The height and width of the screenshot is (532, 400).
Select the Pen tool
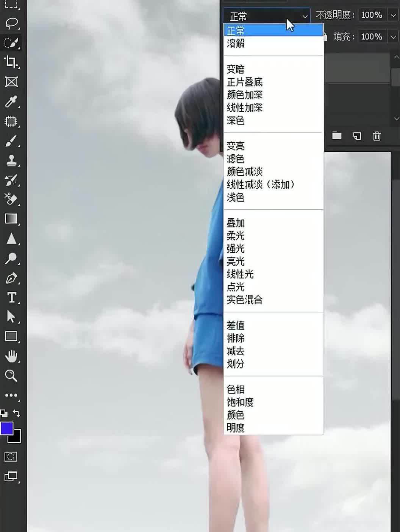point(12,278)
